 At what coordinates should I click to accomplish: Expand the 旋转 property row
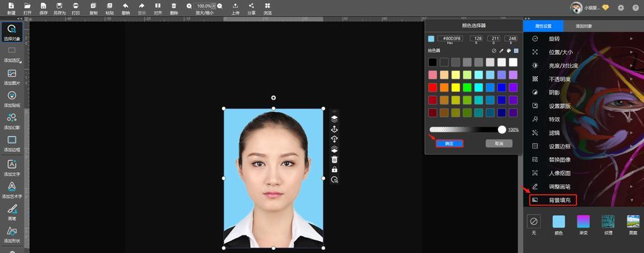coord(583,39)
